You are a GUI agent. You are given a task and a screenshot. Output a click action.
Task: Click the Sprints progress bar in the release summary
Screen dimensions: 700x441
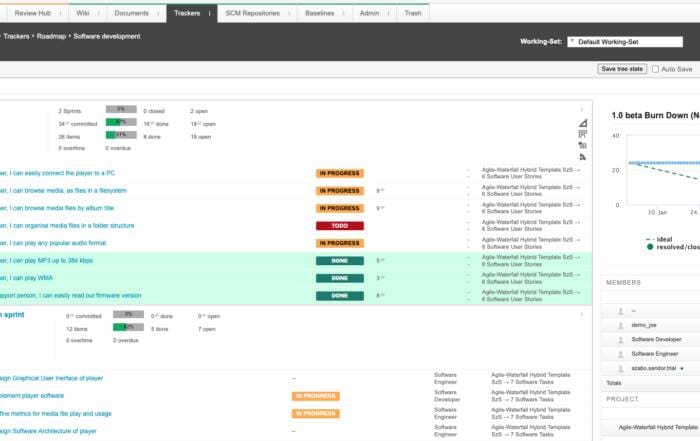click(121, 109)
